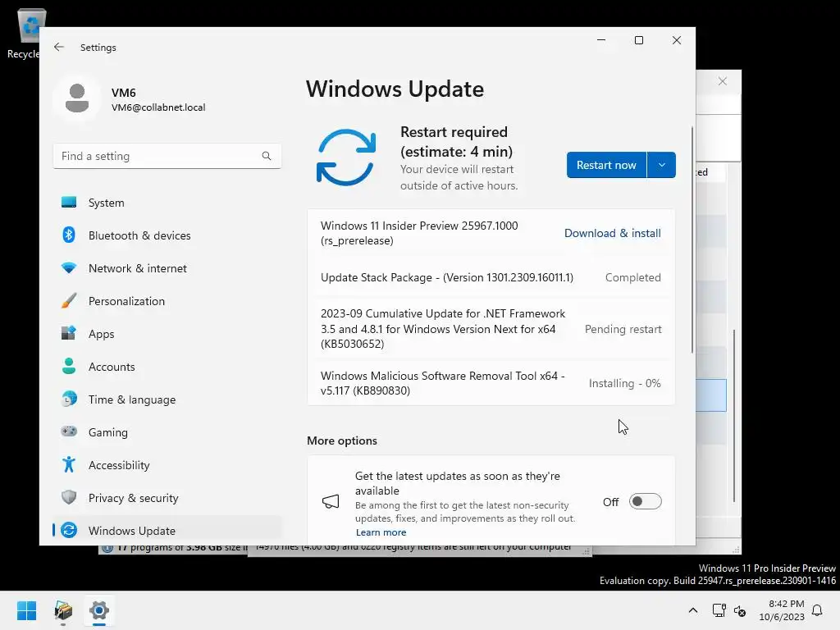Close the background window behind Settings
This screenshot has width=840, height=630.
coord(722,81)
